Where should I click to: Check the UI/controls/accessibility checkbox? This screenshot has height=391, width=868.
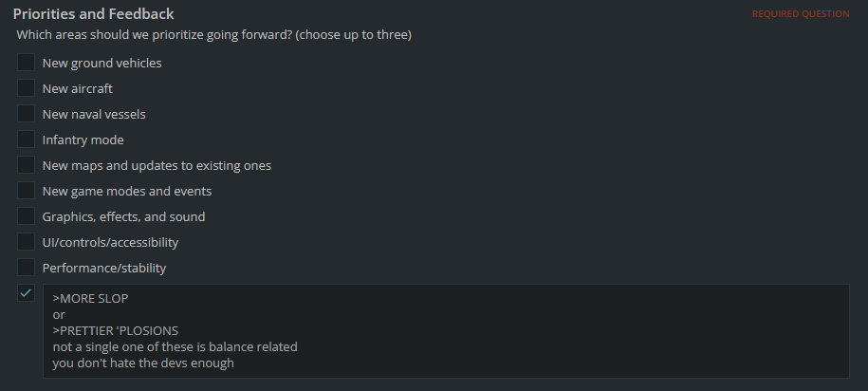(x=26, y=241)
